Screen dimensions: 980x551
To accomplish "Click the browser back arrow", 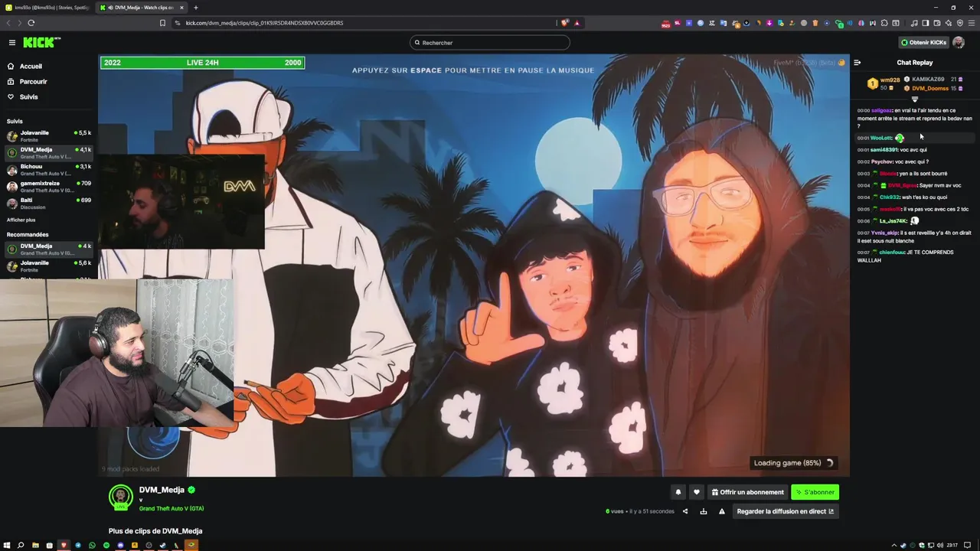I will 8,23.
